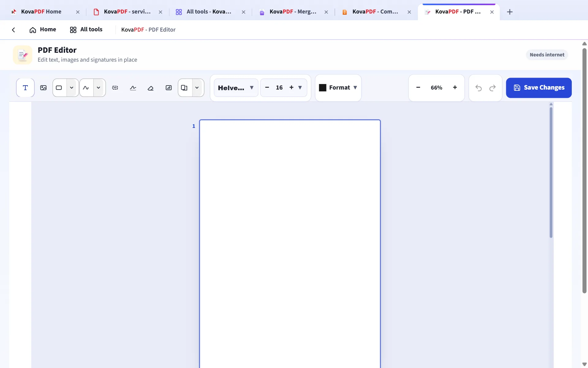Select the Rectangle shape tool
This screenshot has width=588, height=368.
[59, 88]
